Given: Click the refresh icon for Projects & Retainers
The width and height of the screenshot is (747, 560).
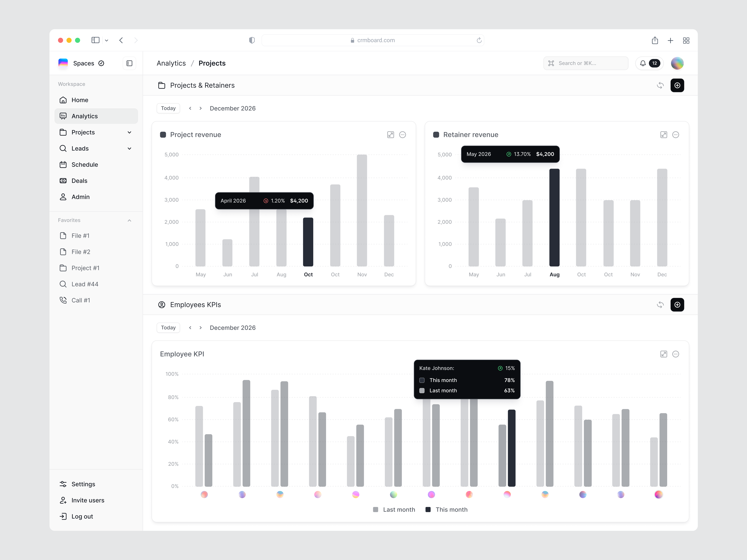Looking at the screenshot, I should pos(660,85).
